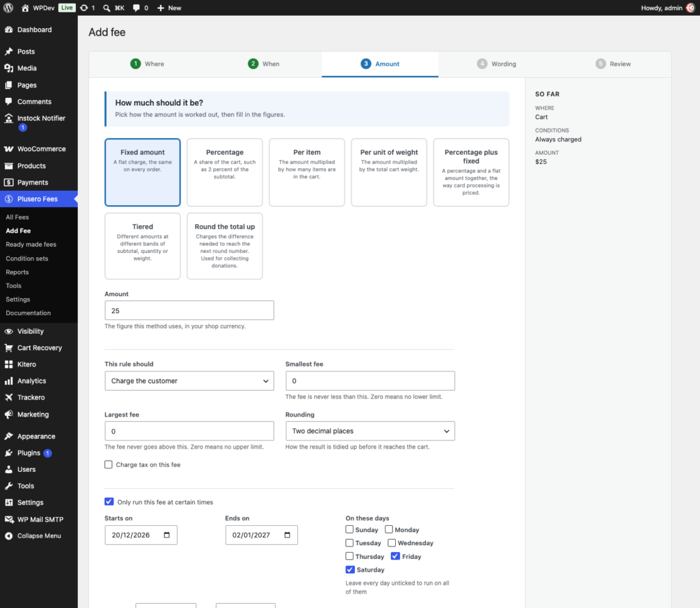Click the Comments icon in sidebar
This screenshot has height=608, width=700.
(x=8, y=101)
